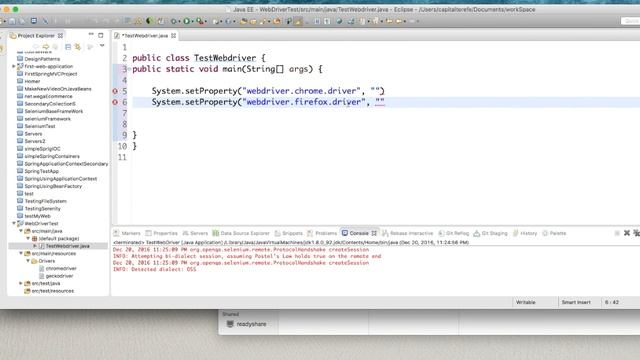Expand the first-web-application project
Viewport: 640px width, 360px height.
13,66
